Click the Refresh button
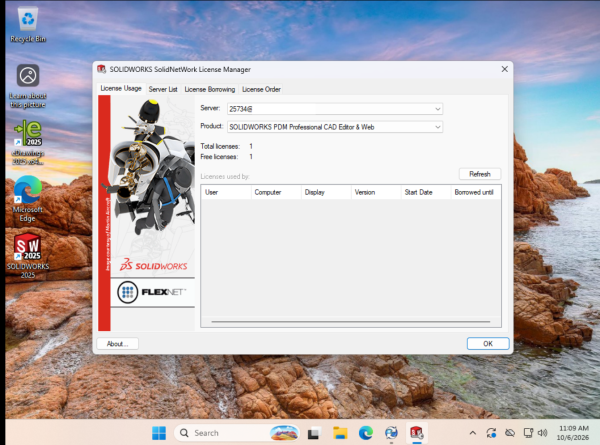The width and height of the screenshot is (600, 445). [x=480, y=174]
